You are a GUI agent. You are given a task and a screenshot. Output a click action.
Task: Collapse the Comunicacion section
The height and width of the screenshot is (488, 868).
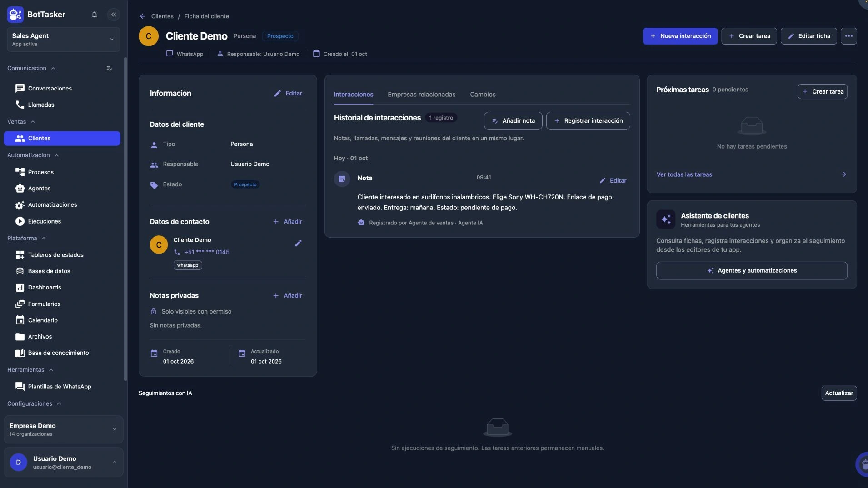click(x=31, y=68)
